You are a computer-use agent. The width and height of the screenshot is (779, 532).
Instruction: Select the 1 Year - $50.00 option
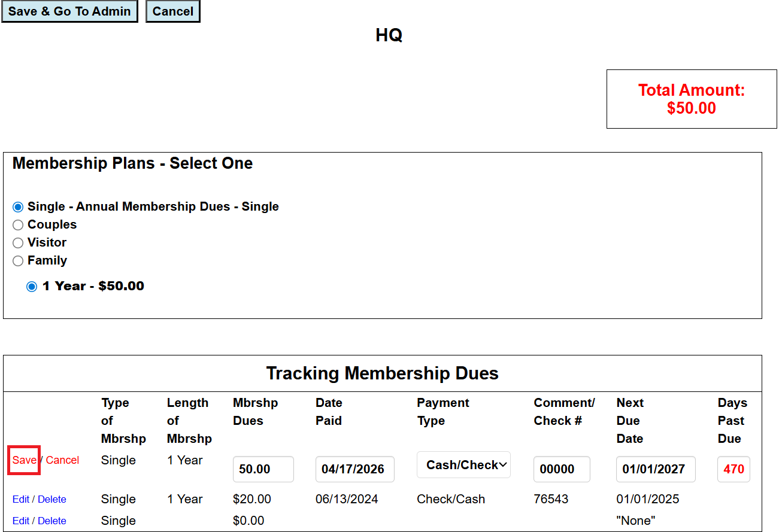tap(32, 287)
